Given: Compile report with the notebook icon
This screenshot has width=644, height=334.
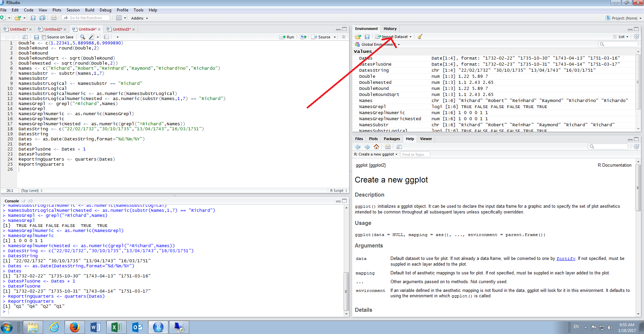Looking at the screenshot, I should tap(106, 37).
